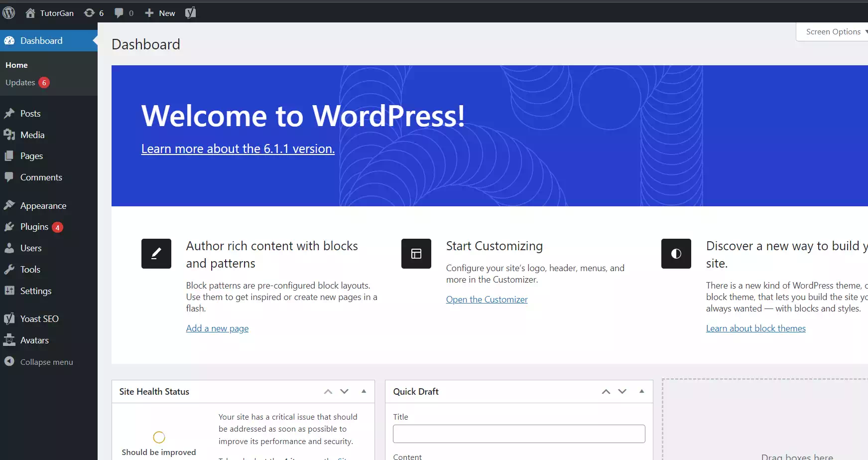The width and height of the screenshot is (868, 460).
Task: Click the Add a new page link
Action: coord(217,328)
